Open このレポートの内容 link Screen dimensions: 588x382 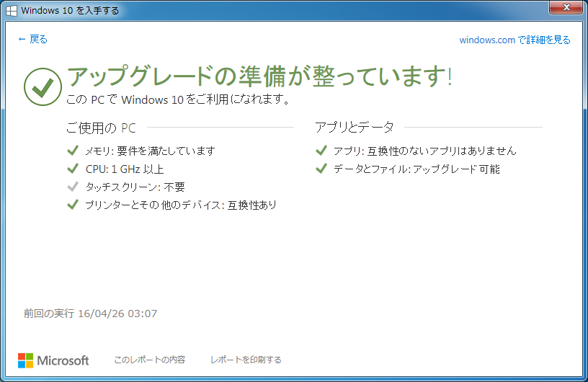pos(149,360)
